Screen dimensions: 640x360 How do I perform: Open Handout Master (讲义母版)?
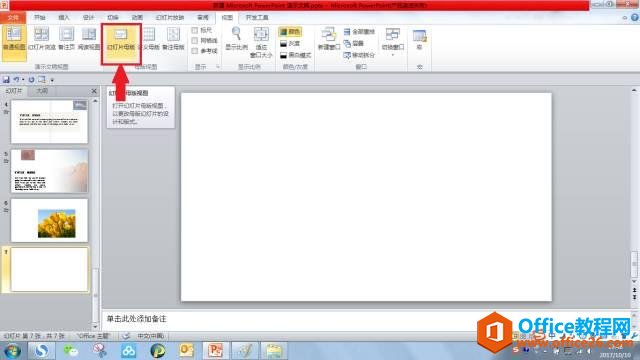(x=150, y=40)
